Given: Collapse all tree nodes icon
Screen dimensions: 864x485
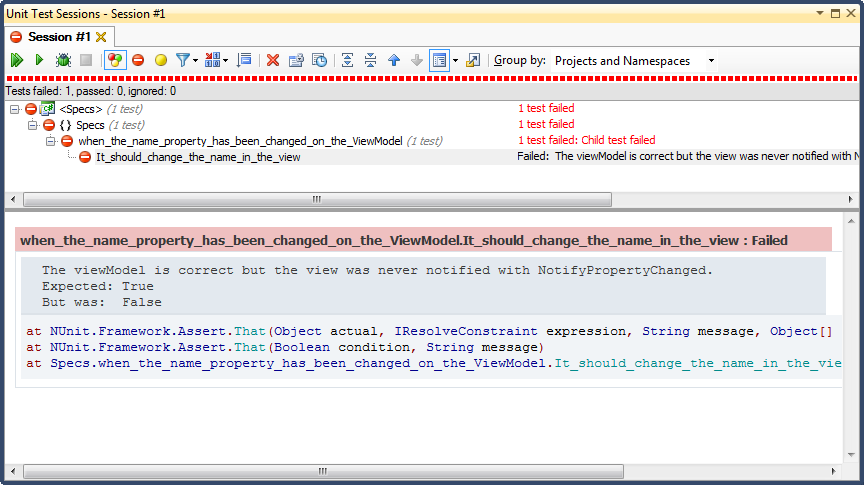Looking at the screenshot, I should [370, 60].
